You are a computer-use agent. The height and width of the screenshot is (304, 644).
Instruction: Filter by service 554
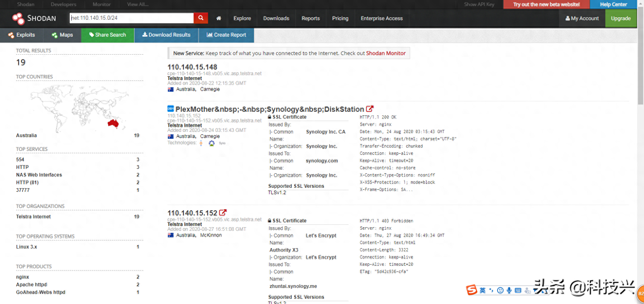pyautogui.click(x=20, y=160)
